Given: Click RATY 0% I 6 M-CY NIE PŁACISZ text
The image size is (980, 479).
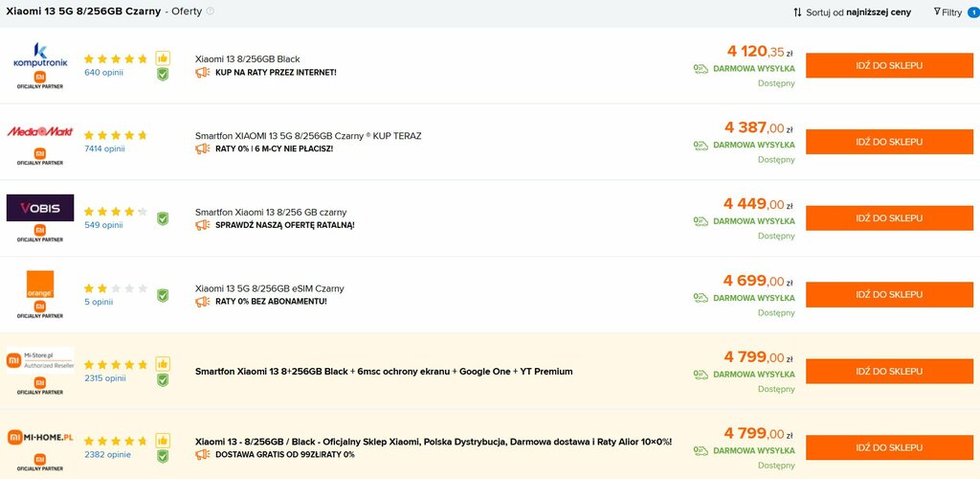Looking at the screenshot, I should click(x=275, y=148).
